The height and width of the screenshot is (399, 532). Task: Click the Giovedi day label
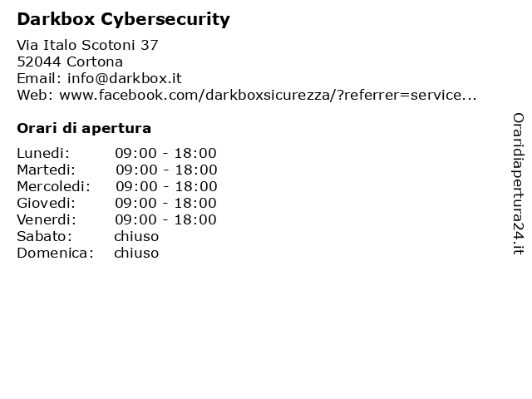47,203
